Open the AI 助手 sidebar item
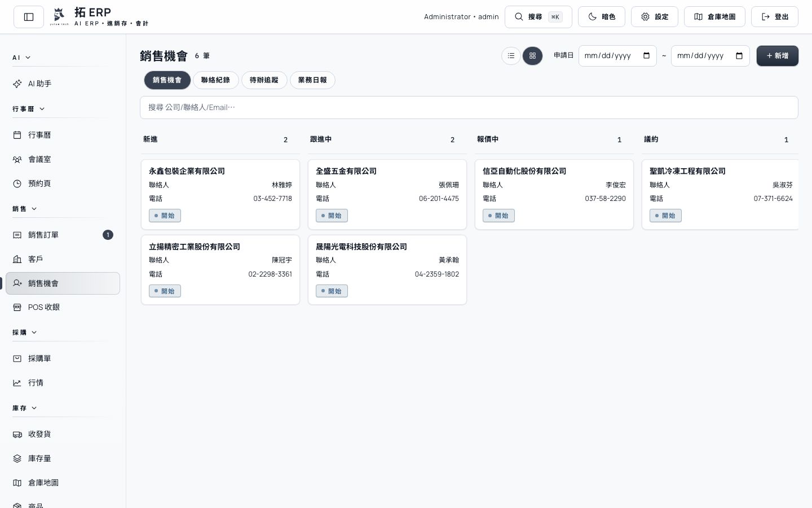This screenshot has width=812, height=508. point(63,84)
